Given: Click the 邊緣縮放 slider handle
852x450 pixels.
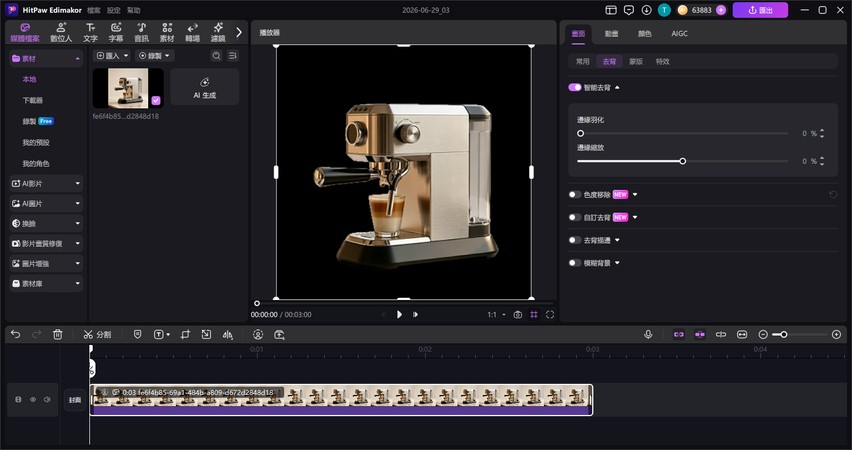Looking at the screenshot, I should 682,161.
